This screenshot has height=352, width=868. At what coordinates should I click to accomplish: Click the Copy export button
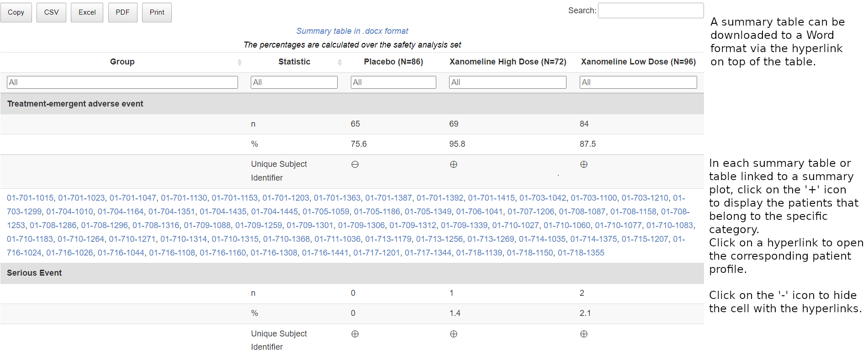click(16, 12)
